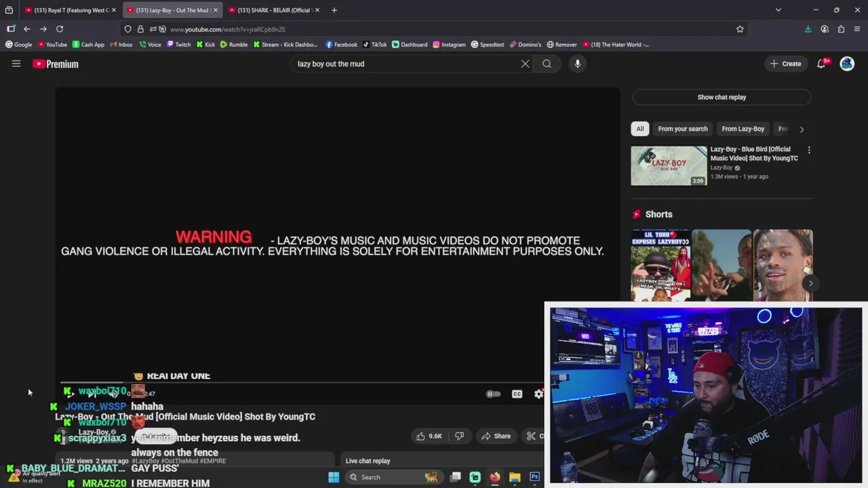Show chat replay panel
The height and width of the screenshot is (488, 868).
(x=722, y=97)
